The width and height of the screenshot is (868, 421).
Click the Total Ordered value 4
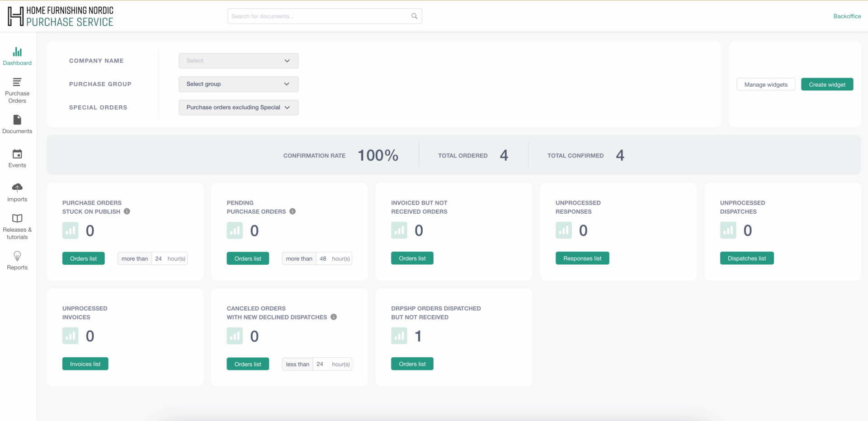(x=504, y=155)
